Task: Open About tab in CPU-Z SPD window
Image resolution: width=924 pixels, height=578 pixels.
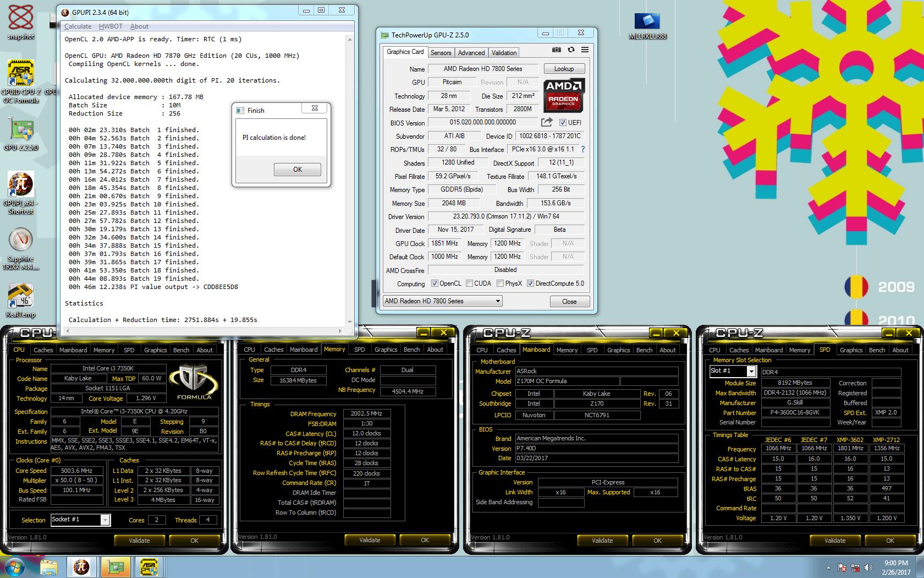Action: pyautogui.click(x=900, y=350)
